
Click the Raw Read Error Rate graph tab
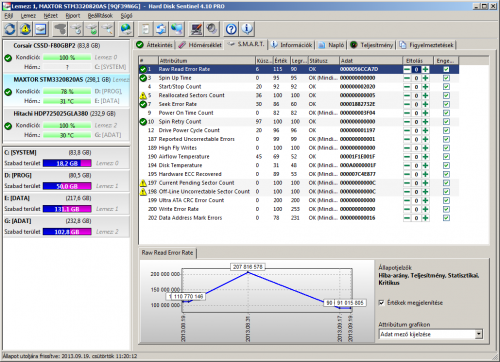click(x=168, y=253)
